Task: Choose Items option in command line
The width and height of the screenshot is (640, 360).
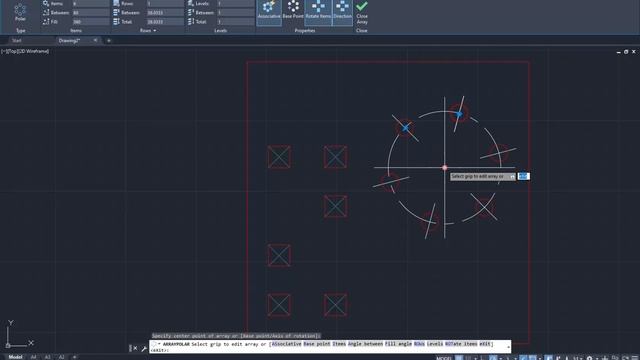Action: 339,344
